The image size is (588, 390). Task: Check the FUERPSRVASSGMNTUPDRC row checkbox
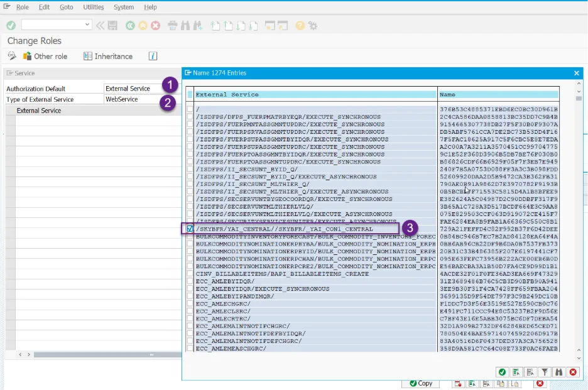[190, 132]
